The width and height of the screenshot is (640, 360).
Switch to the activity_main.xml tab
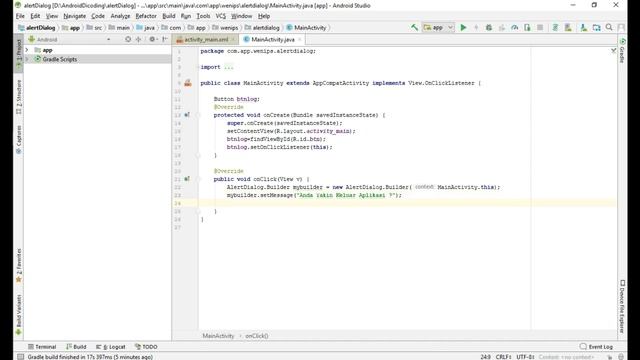(x=205, y=40)
